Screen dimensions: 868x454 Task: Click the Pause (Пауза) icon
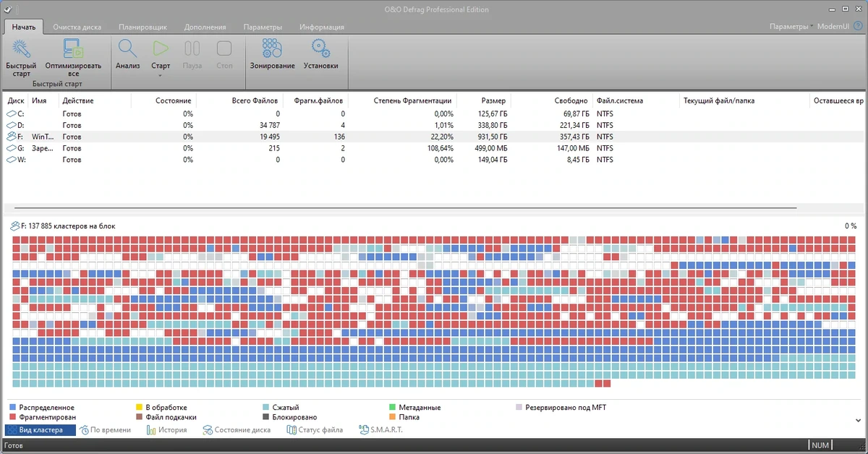[x=192, y=49]
